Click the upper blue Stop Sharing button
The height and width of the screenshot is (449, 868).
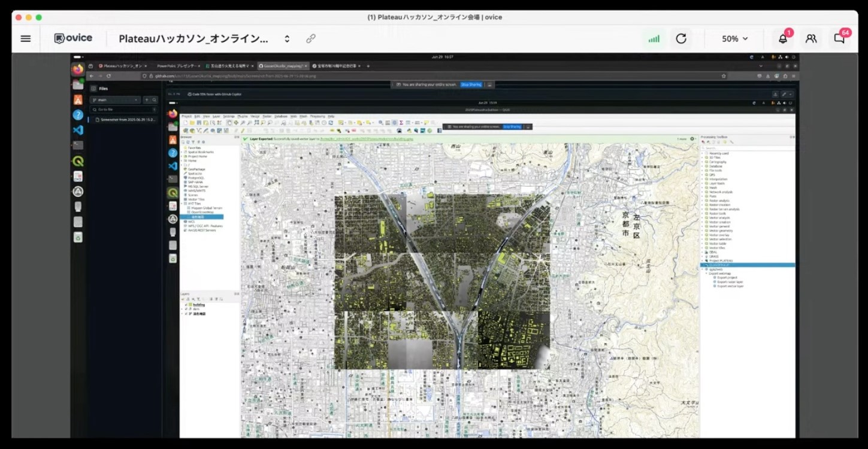(471, 85)
